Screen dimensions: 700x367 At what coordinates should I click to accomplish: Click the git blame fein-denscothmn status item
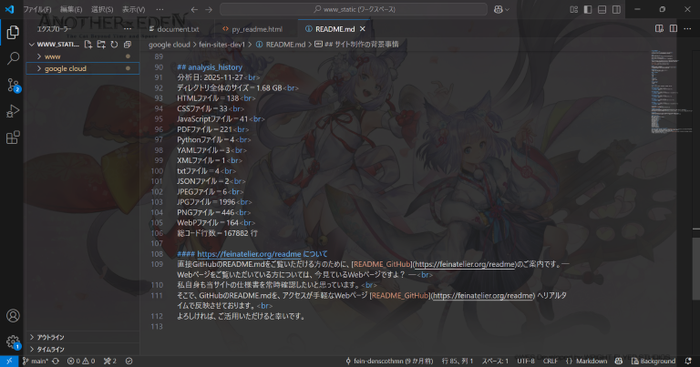(389, 361)
